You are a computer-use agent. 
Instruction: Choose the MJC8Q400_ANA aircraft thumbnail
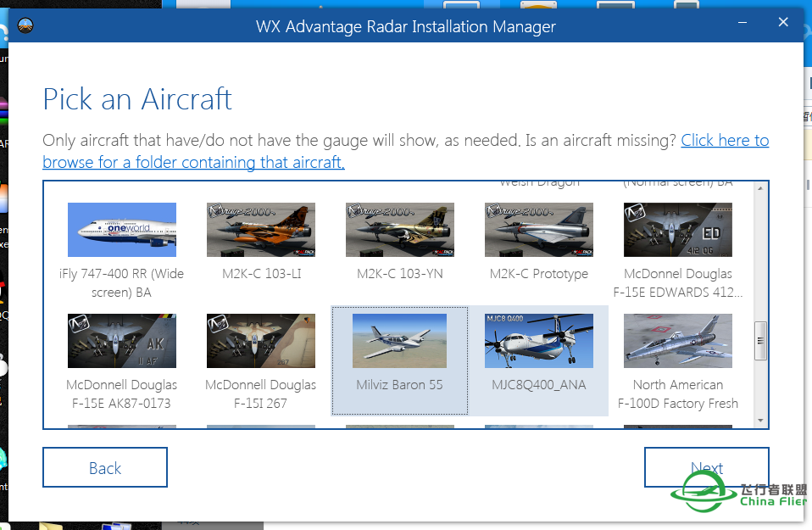[x=538, y=341]
